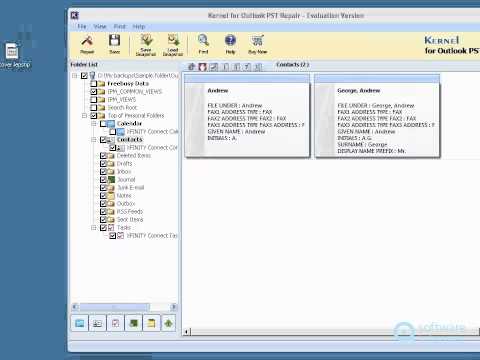Click the first arrow icon in contacts view toolbar
The height and width of the screenshot is (360, 480).
pyautogui.click(x=191, y=67)
